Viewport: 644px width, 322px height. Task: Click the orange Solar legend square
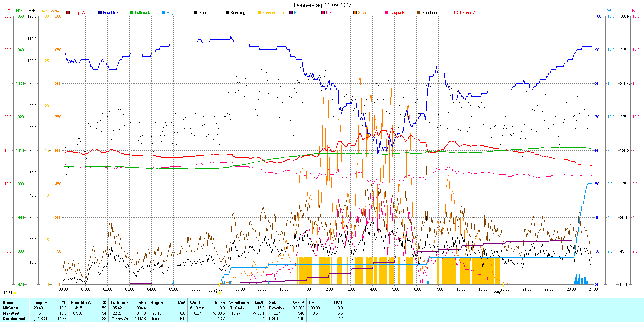click(x=355, y=13)
